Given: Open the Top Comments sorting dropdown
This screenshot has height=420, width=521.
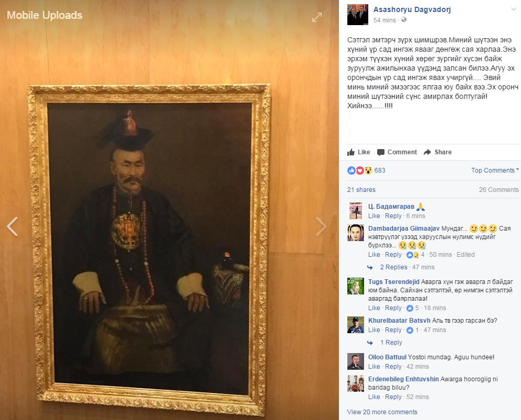Looking at the screenshot, I should [x=495, y=170].
